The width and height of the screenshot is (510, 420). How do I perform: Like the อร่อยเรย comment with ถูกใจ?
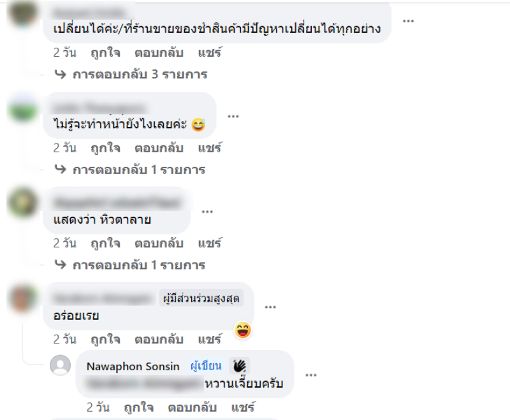105,339
